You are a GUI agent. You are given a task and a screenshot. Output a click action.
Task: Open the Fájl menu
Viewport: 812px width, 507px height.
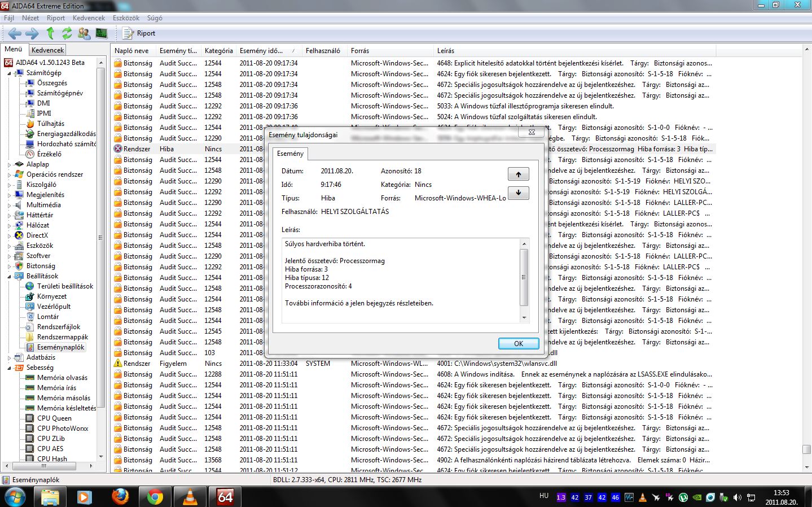pos(9,18)
